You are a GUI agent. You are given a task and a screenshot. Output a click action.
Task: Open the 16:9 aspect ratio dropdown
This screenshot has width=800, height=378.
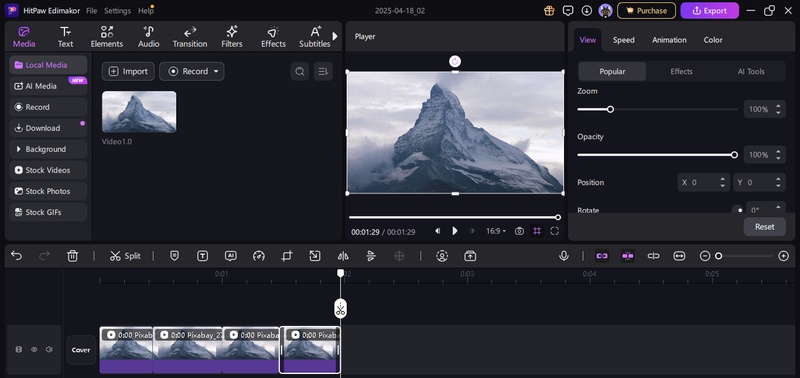click(x=495, y=231)
